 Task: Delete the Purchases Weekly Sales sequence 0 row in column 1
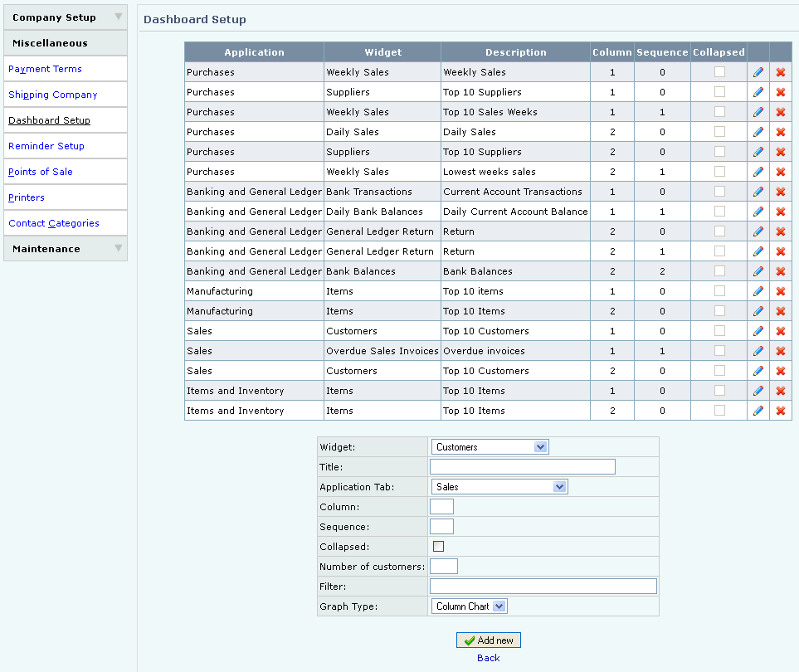(781, 72)
